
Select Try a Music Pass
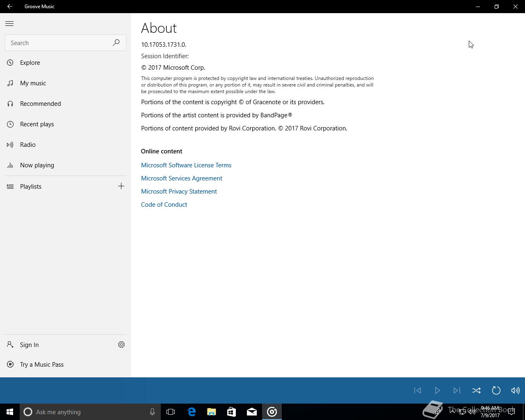click(66, 365)
